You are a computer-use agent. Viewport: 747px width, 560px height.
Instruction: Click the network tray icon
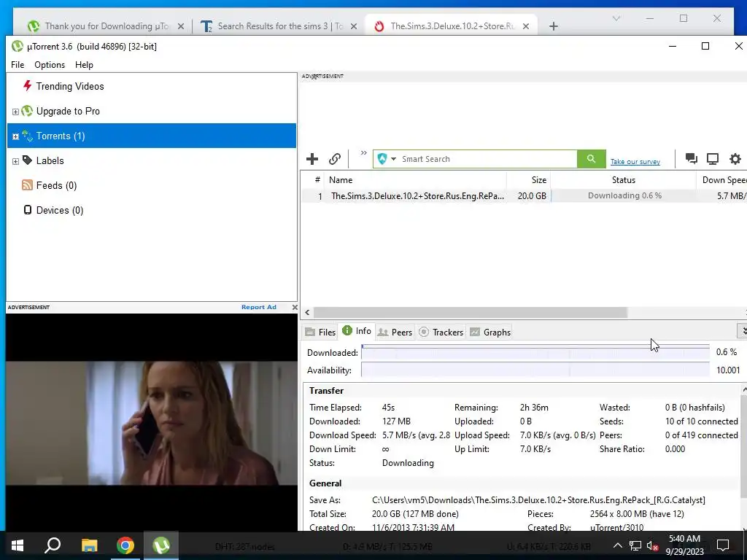pos(635,545)
